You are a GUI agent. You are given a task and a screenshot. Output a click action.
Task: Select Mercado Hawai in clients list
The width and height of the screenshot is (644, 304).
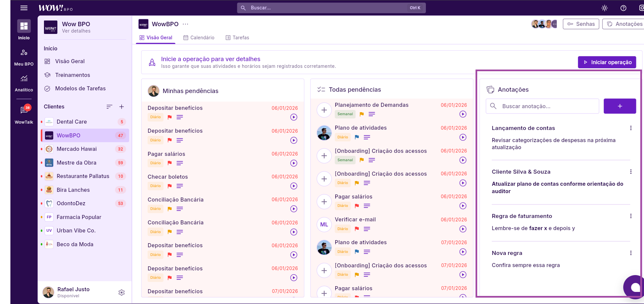click(x=77, y=149)
